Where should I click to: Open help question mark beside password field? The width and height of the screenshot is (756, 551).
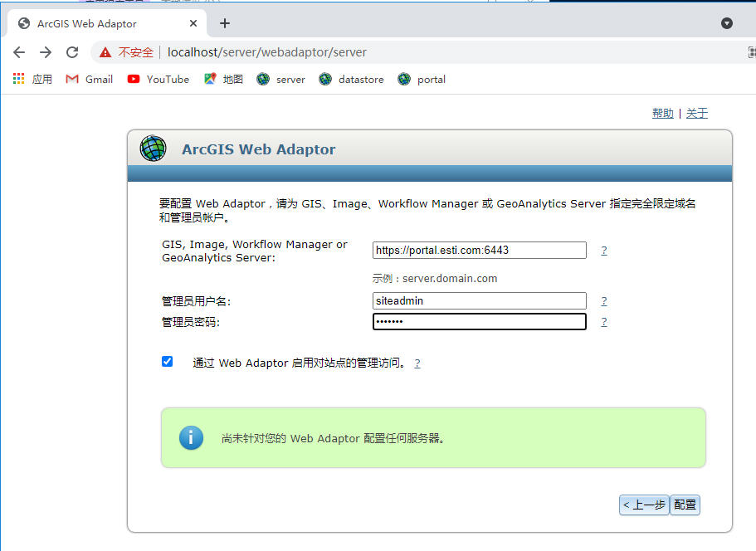coord(603,321)
